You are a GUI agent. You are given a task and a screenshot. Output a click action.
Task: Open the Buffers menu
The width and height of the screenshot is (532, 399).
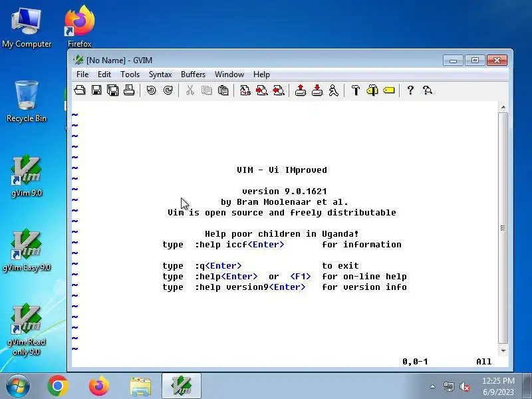pyautogui.click(x=193, y=74)
